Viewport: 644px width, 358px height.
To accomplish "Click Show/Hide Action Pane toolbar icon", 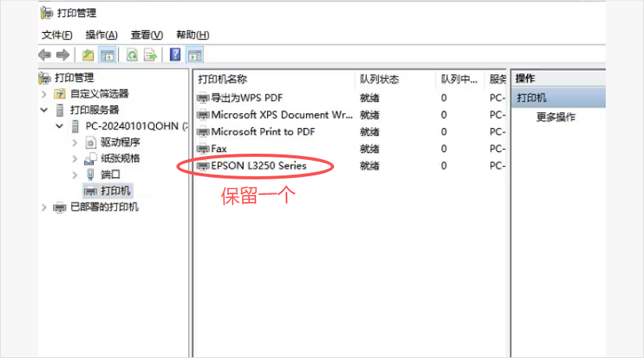I will click(194, 55).
